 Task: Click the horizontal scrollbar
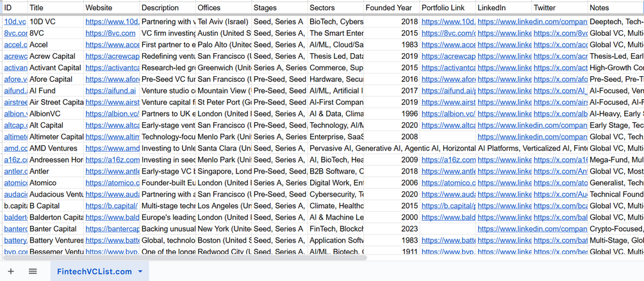click(x=185, y=257)
